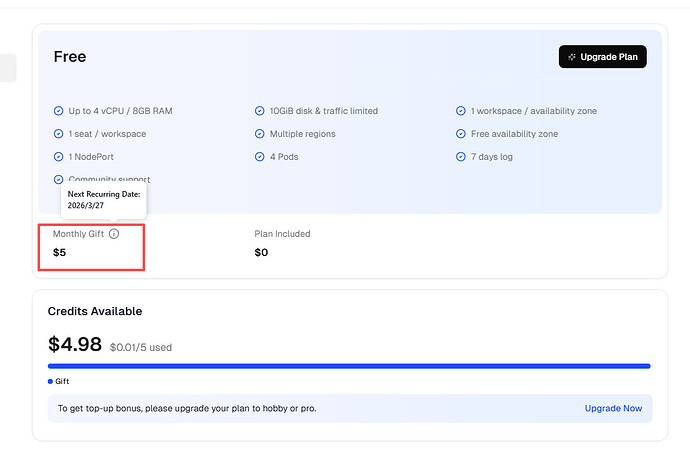Click the Gift legend label
This screenshot has width=690, height=467.
(62, 382)
